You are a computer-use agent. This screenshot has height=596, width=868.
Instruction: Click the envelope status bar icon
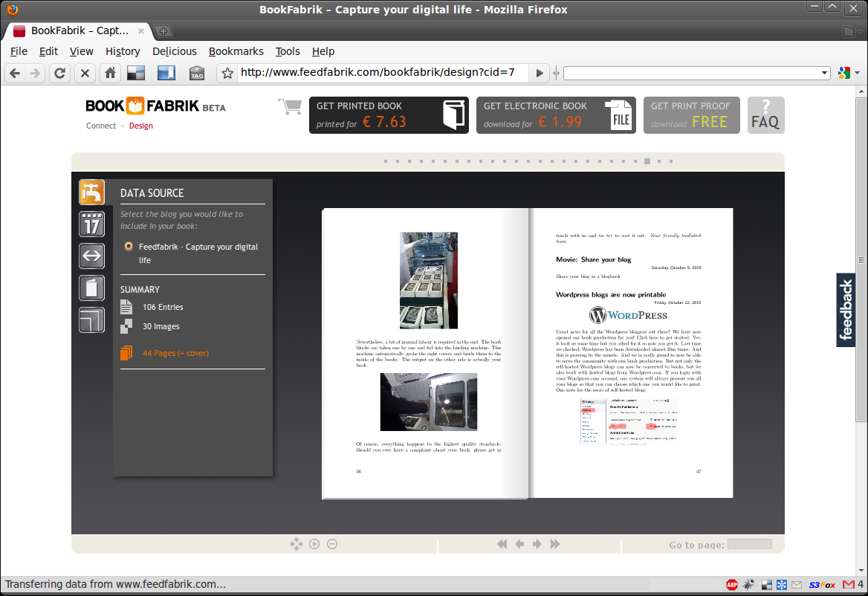797,584
